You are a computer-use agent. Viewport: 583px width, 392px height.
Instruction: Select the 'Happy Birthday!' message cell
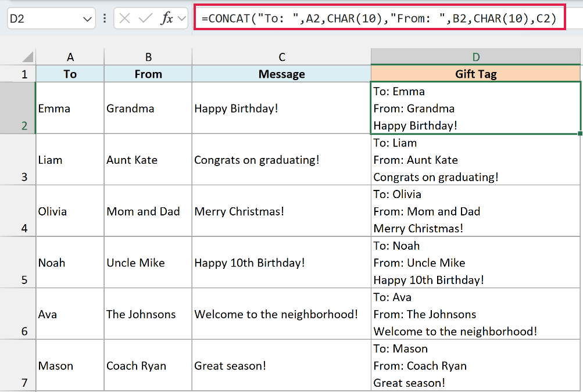(x=281, y=108)
